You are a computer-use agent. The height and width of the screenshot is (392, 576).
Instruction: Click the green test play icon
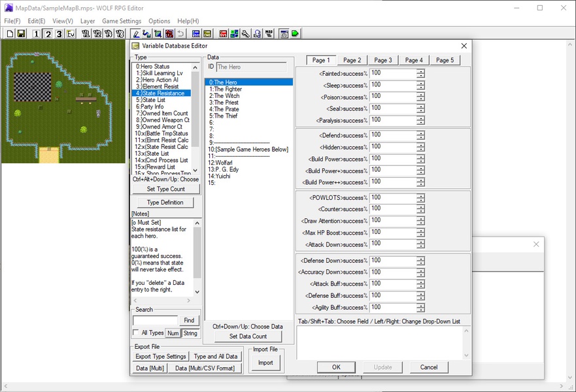296,33
